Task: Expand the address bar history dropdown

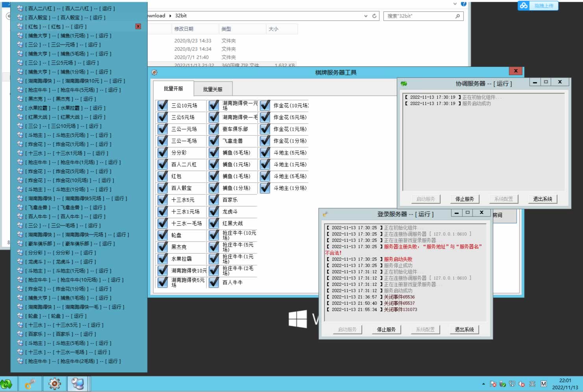Action: click(366, 16)
